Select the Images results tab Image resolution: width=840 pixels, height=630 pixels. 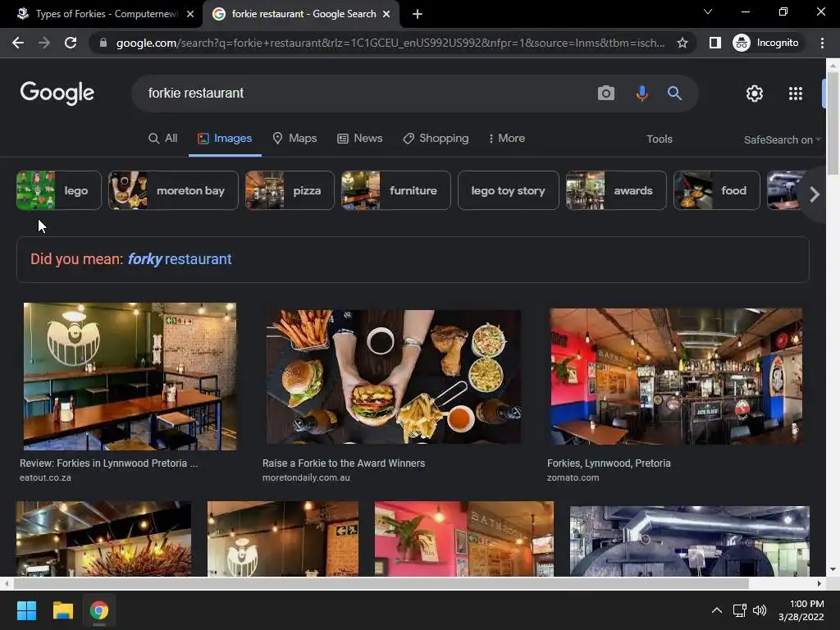click(225, 138)
